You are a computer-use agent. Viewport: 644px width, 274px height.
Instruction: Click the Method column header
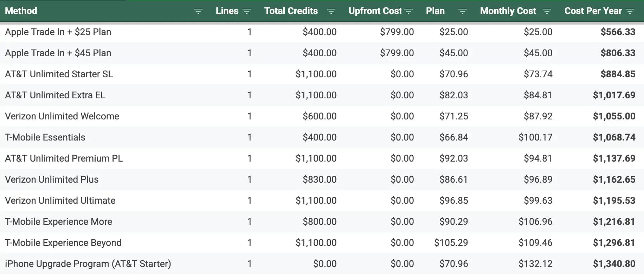21,11
